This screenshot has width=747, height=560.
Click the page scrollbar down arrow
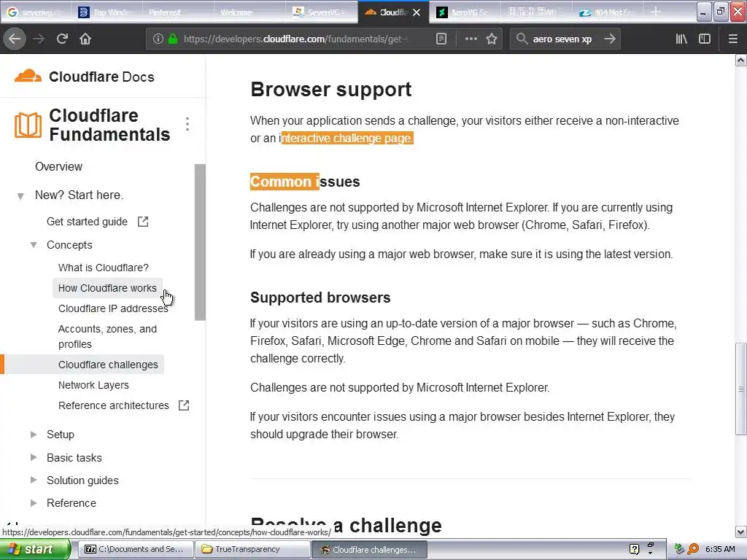741,532
